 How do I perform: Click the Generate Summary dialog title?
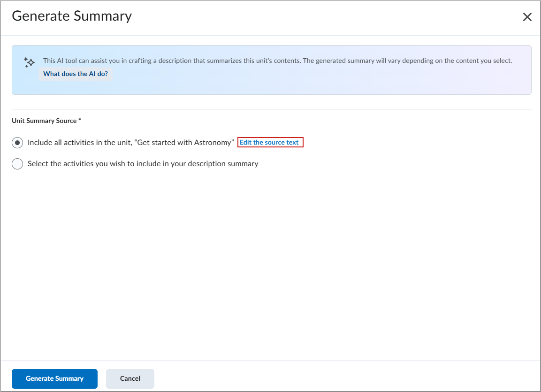point(72,16)
